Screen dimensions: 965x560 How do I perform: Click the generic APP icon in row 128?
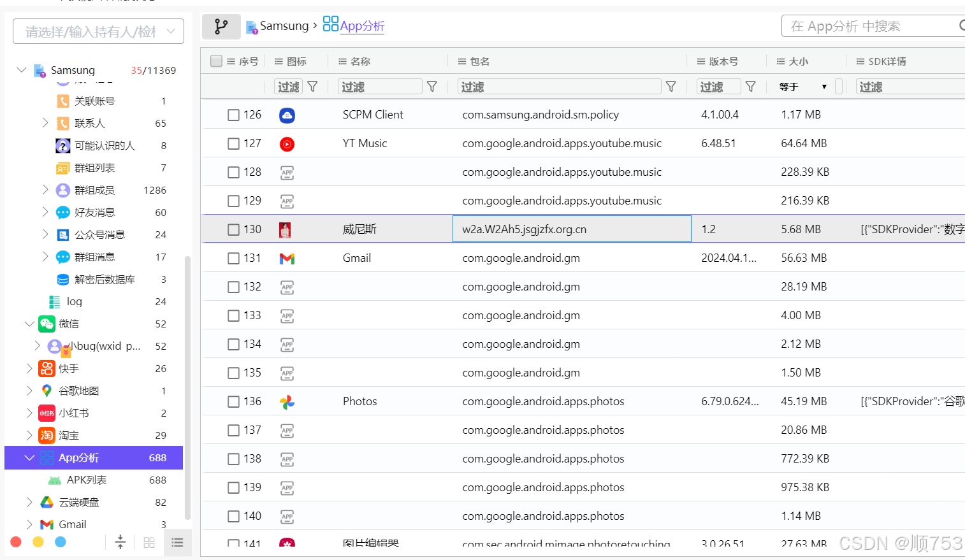287,173
